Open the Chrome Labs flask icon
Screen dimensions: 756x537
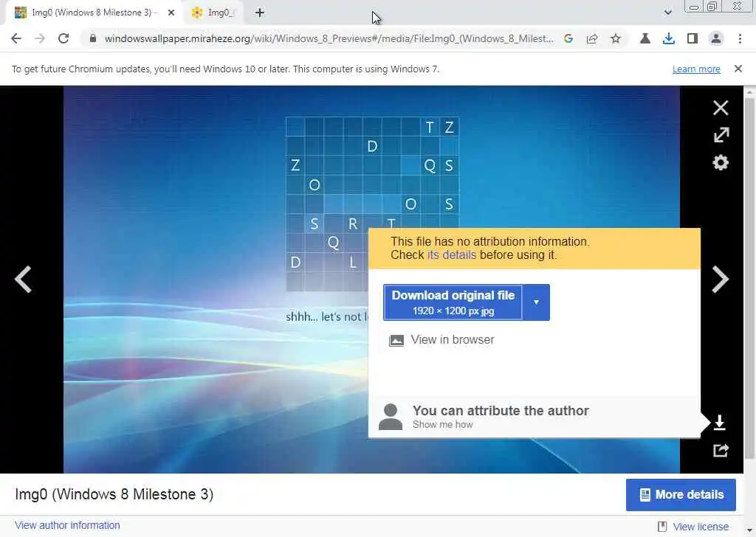645,38
